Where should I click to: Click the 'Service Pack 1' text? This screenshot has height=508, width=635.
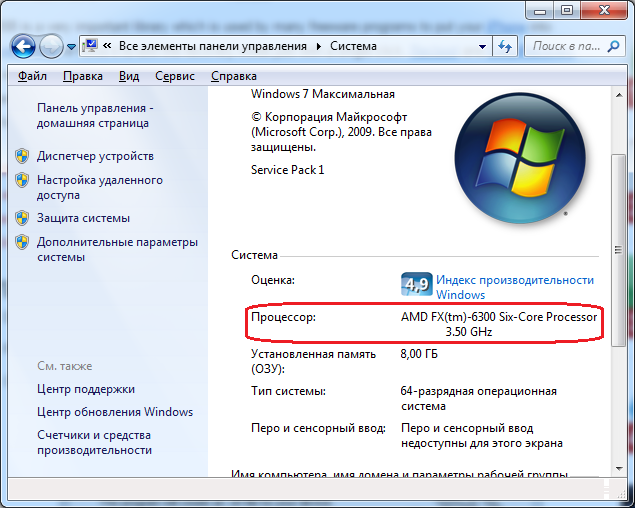click(288, 170)
